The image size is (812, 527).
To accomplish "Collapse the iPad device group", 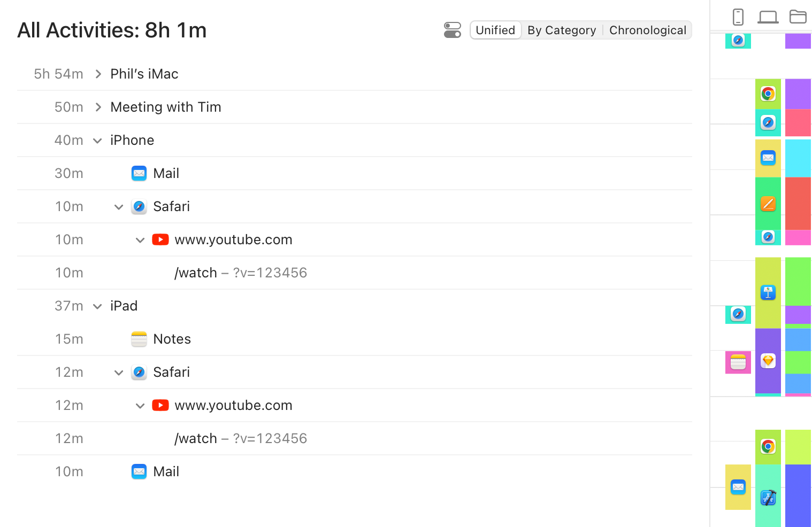I will pos(97,306).
